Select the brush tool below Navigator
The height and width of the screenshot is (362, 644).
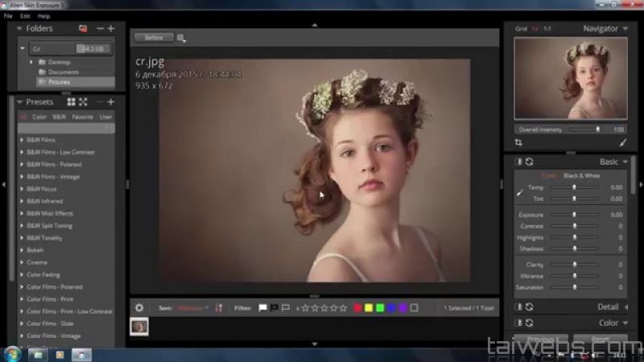click(623, 142)
